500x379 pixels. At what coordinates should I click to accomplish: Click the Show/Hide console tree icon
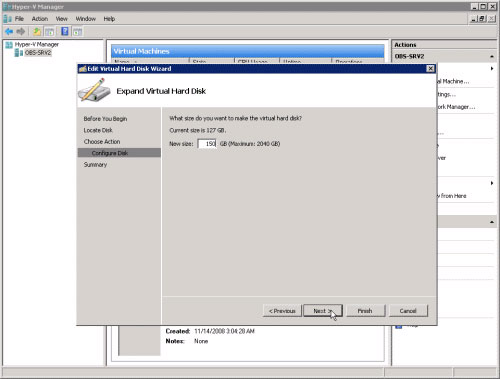coord(49,32)
